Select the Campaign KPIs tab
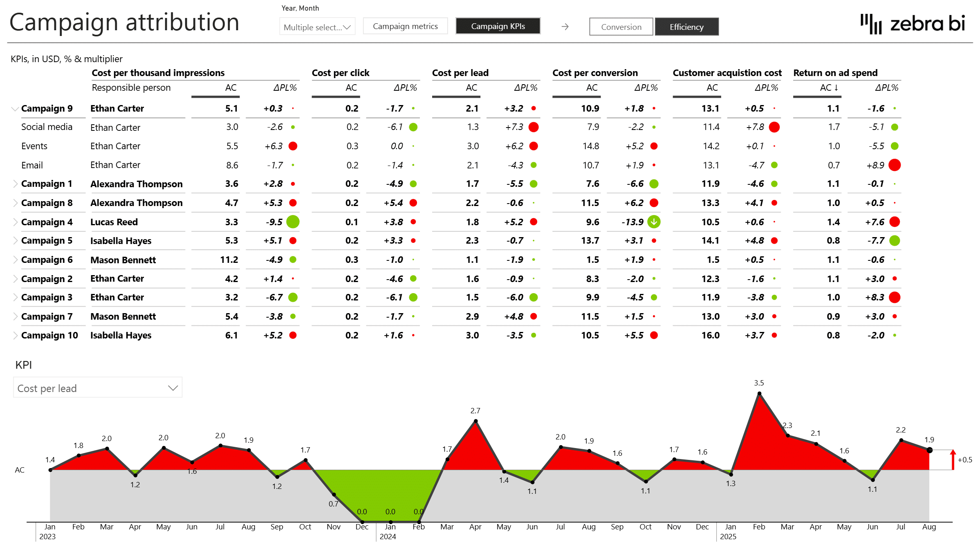This screenshot has width=980, height=549. click(498, 26)
